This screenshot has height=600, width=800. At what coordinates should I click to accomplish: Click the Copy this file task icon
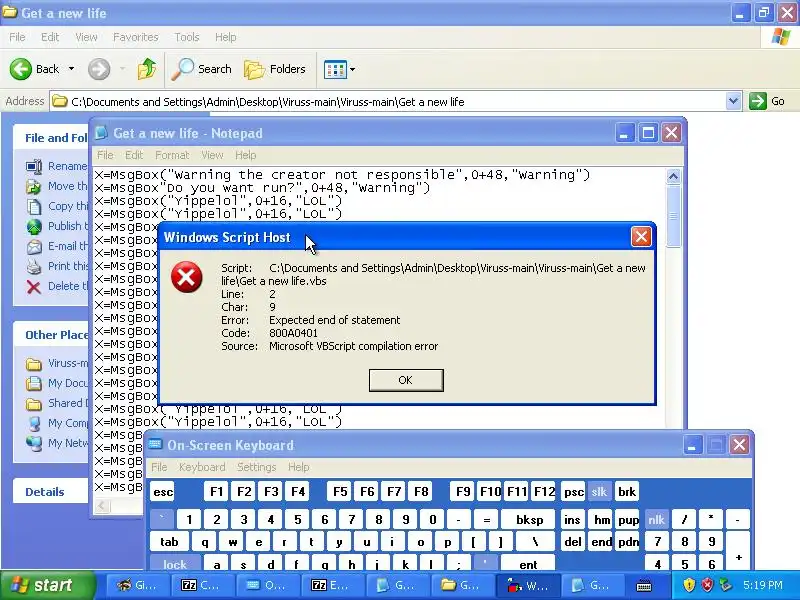(x=34, y=206)
